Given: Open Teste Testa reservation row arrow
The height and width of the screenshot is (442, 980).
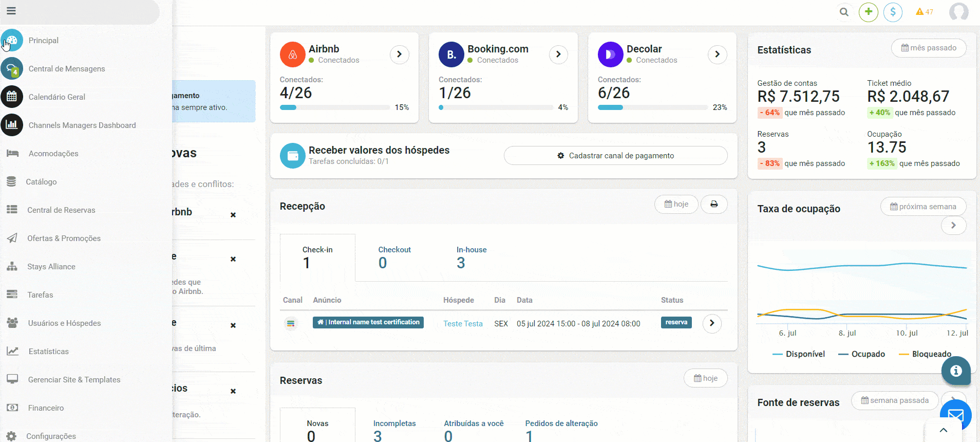Looking at the screenshot, I should (712, 323).
